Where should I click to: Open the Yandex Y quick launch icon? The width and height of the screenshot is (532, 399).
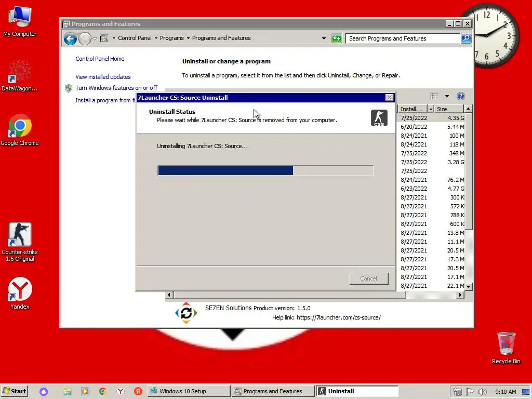121,391
